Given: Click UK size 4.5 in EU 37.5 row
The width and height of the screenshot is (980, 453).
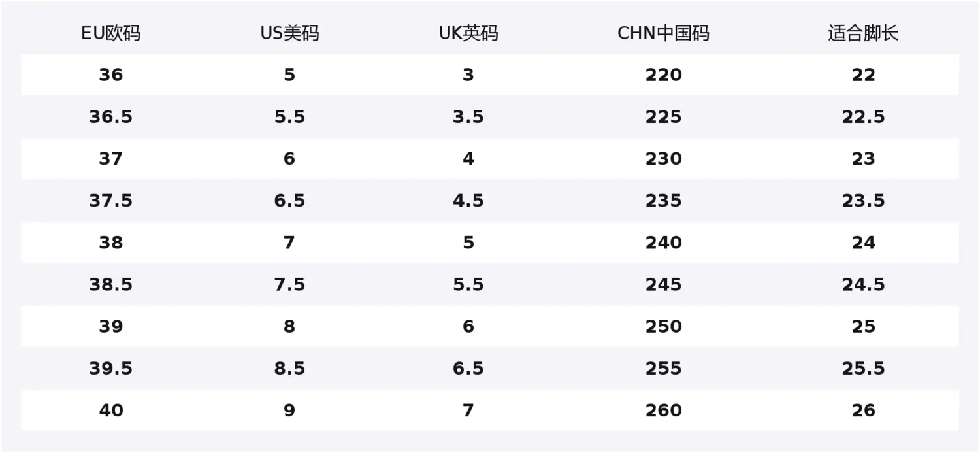Looking at the screenshot, I should [468, 201].
